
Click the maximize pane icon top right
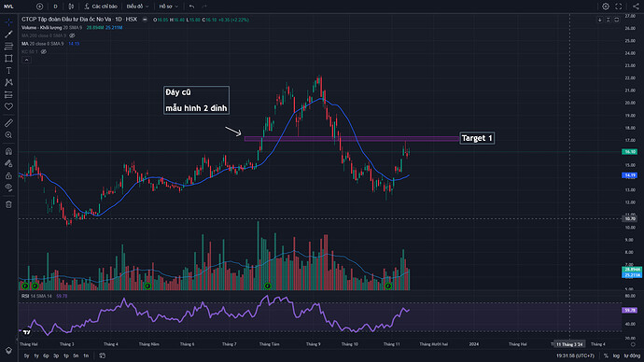pos(617,20)
